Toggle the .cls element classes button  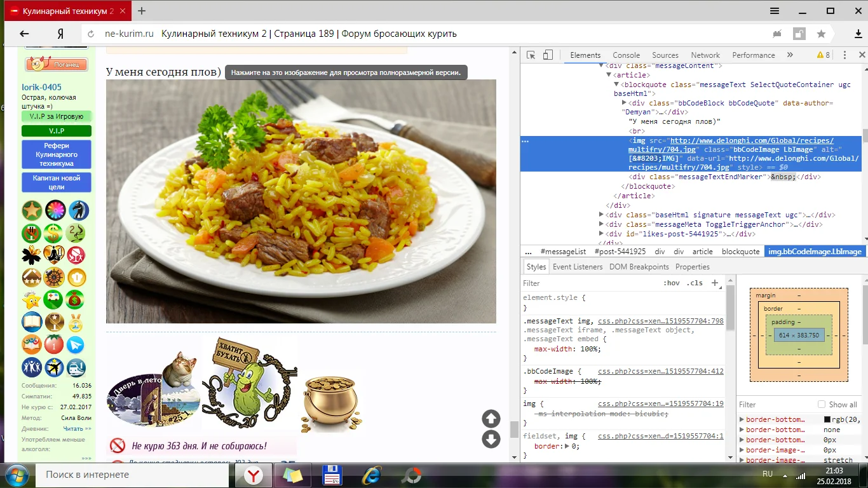pyautogui.click(x=695, y=283)
